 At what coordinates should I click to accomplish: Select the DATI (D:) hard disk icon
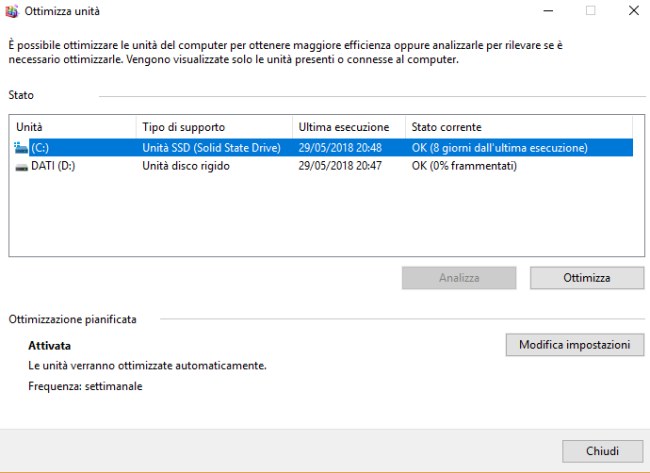[x=22, y=167]
